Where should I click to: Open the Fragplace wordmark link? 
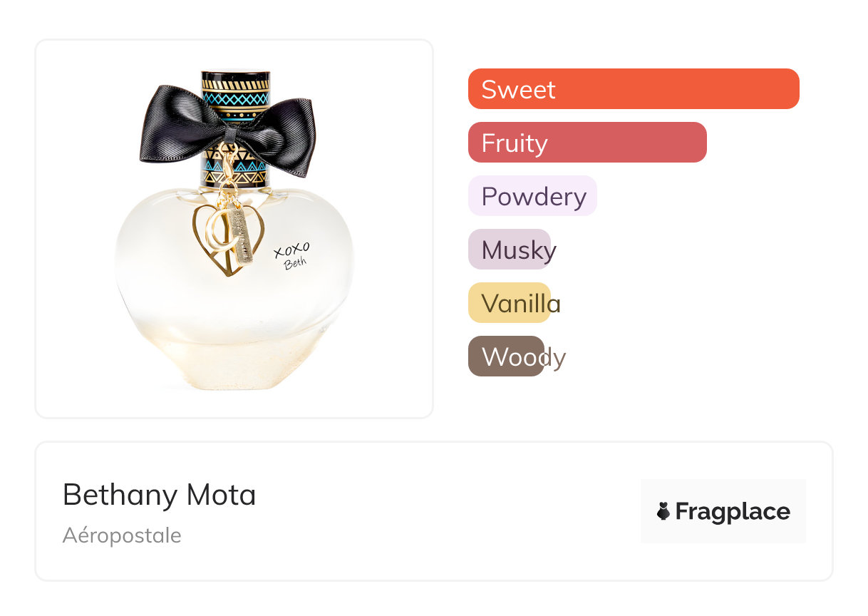[x=733, y=512]
